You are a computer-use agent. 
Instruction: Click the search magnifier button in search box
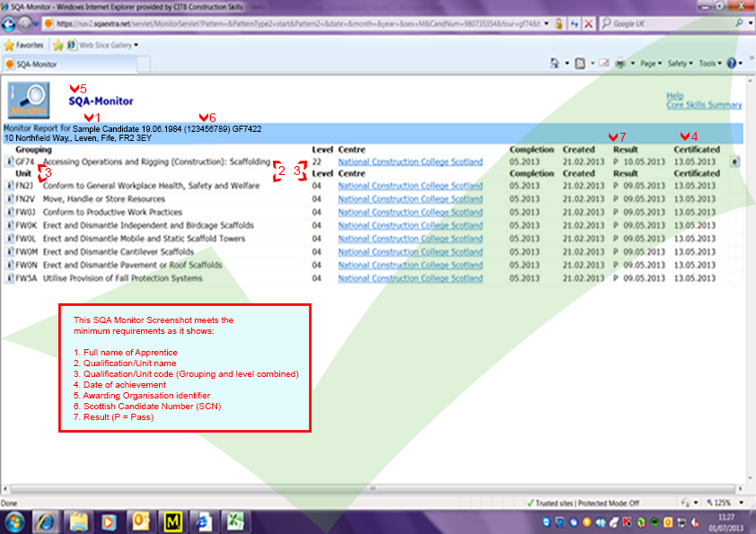click(x=739, y=23)
